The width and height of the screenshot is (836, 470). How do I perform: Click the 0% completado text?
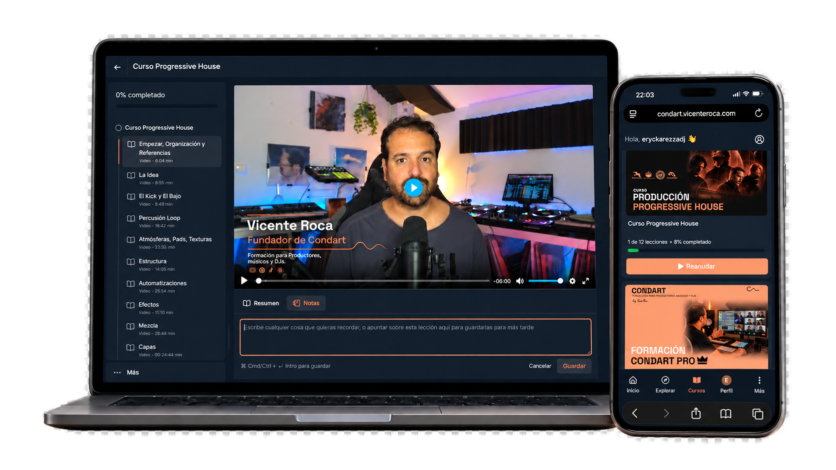140,95
